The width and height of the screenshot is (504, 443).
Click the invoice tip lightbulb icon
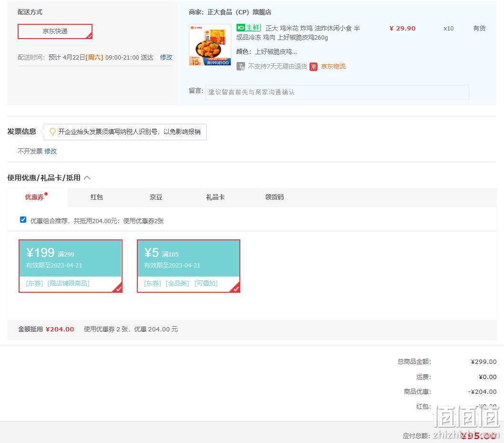(x=52, y=132)
